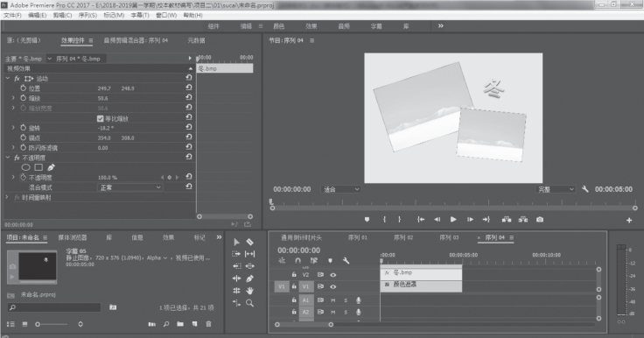Viewport: 644px width, 338px height.
Task: Open program monitor button editor plus
Action: pos(629,221)
